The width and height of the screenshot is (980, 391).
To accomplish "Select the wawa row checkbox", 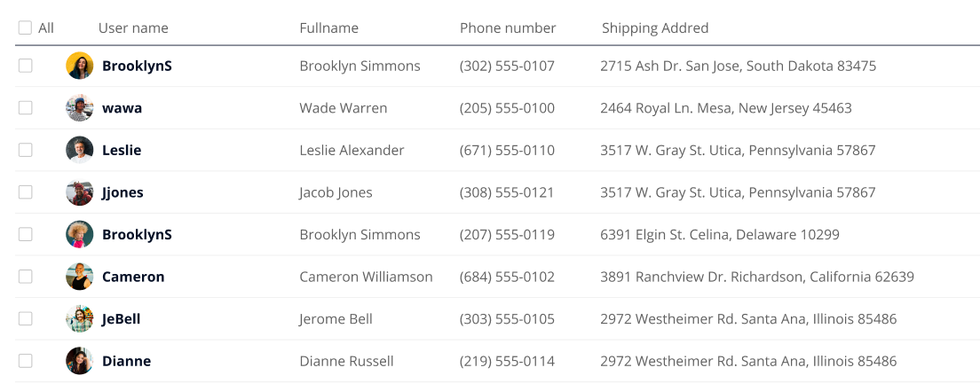I will [x=25, y=108].
